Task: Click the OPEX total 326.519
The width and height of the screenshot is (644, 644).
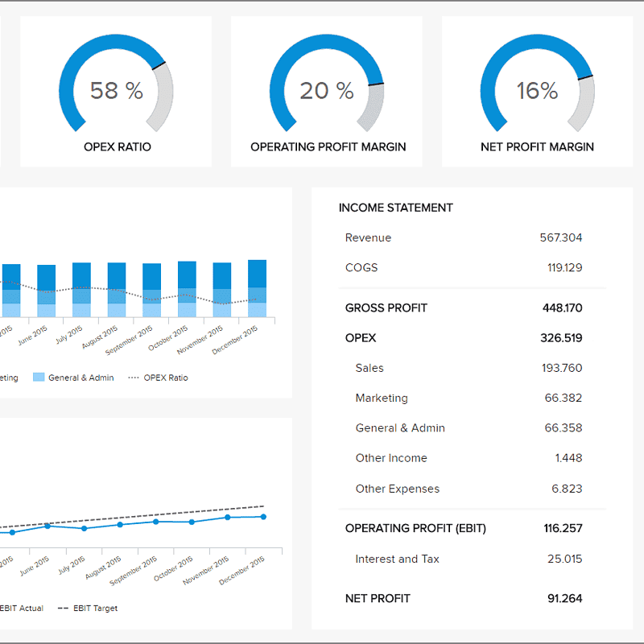Action: coord(562,337)
